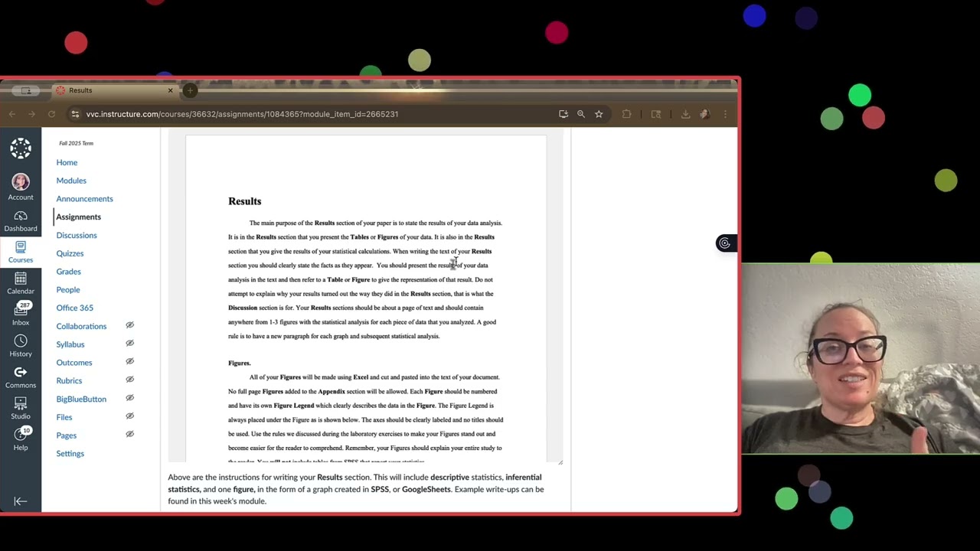The image size is (980, 551).
Task: Open the browser profile avatar
Action: (x=704, y=114)
